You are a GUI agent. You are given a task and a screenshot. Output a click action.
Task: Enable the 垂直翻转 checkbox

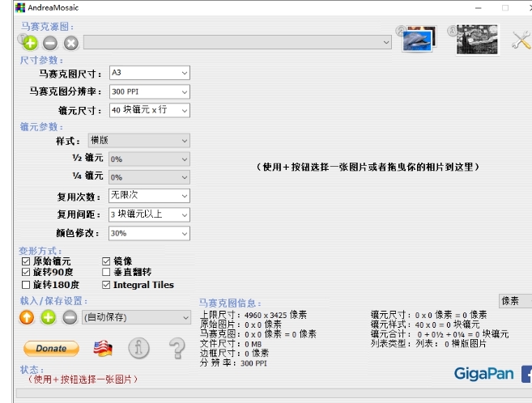pyautogui.click(x=106, y=272)
